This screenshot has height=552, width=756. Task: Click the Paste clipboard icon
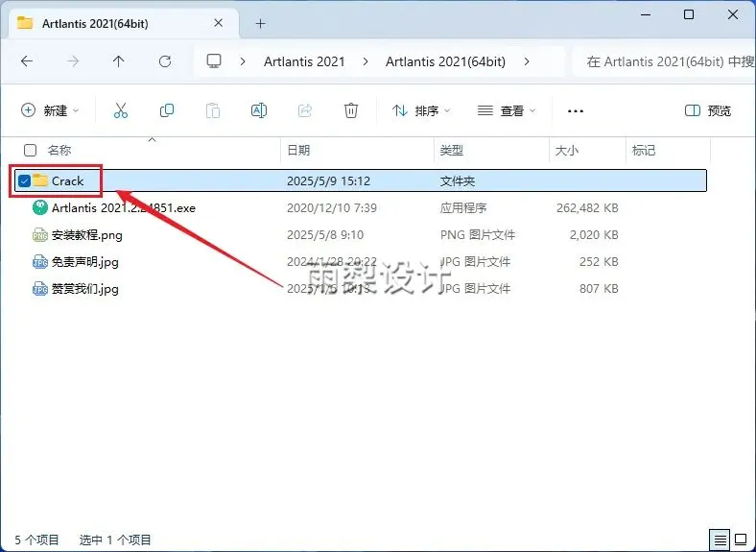pos(213,110)
